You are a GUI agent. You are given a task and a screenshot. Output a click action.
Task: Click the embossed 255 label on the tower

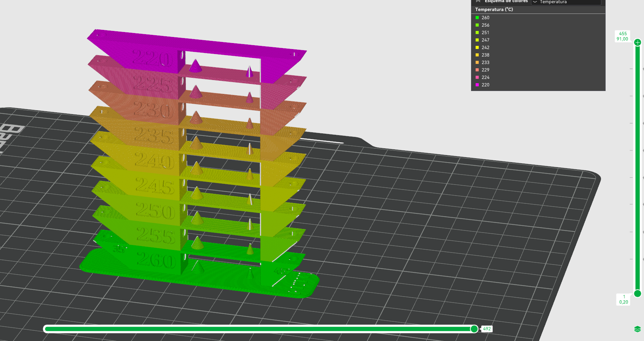click(156, 236)
